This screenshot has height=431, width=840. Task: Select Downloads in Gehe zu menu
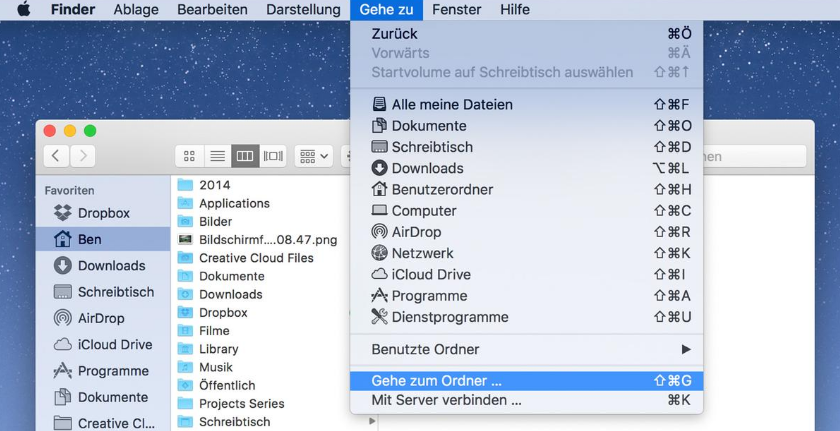[x=527, y=168]
